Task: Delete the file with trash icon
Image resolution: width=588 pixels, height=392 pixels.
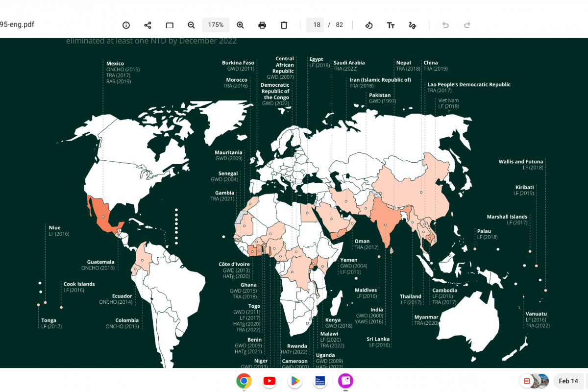Action: click(x=284, y=25)
